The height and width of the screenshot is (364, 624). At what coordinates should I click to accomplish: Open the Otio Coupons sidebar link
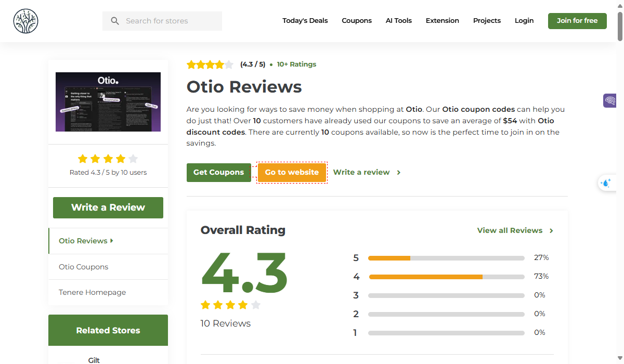coord(84,267)
